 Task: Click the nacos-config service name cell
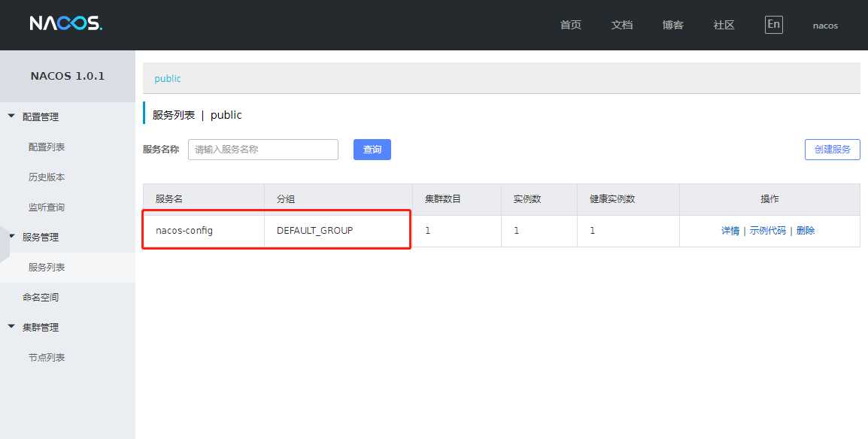pyautogui.click(x=204, y=231)
